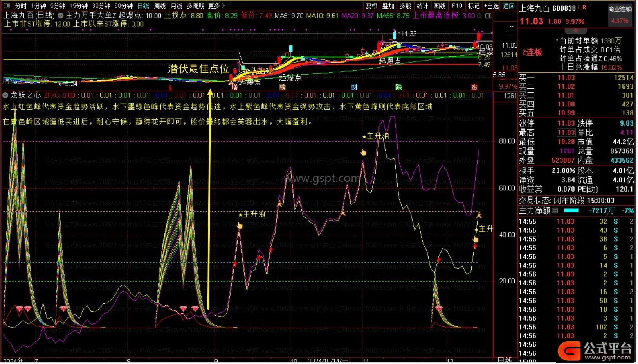Image resolution: width=638 pixels, height=364 pixels.
Task: Click the stock code 600838
Action: (564, 8)
